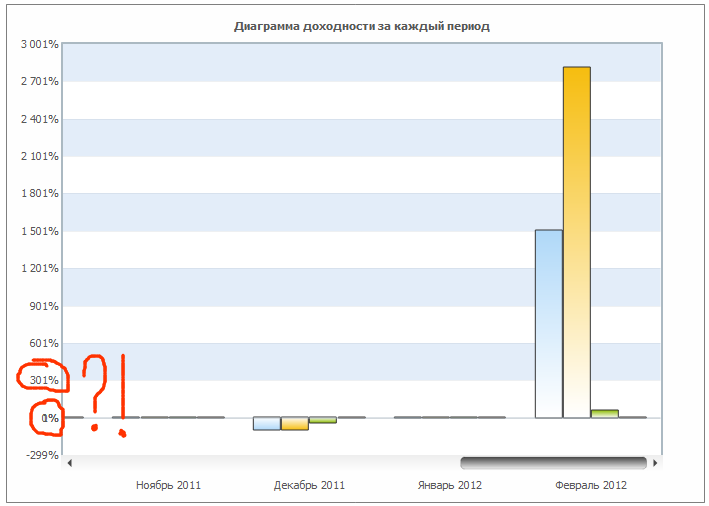Click the Ноябрь 2011 axis label
709x506 pixels.
click(168, 485)
